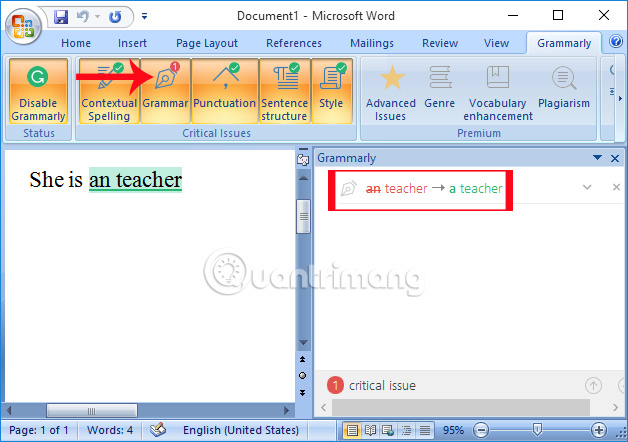Image resolution: width=628 pixels, height=442 pixels.
Task: Switch to Web Layout view
Action: [x=388, y=431]
